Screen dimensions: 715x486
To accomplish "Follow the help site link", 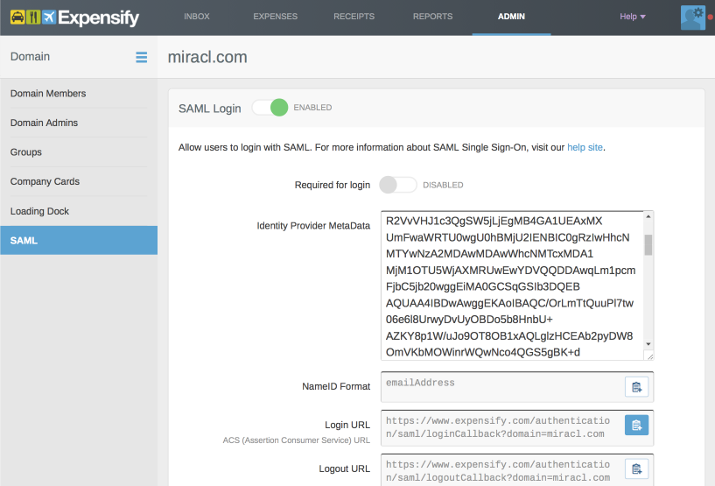I will tap(585, 147).
